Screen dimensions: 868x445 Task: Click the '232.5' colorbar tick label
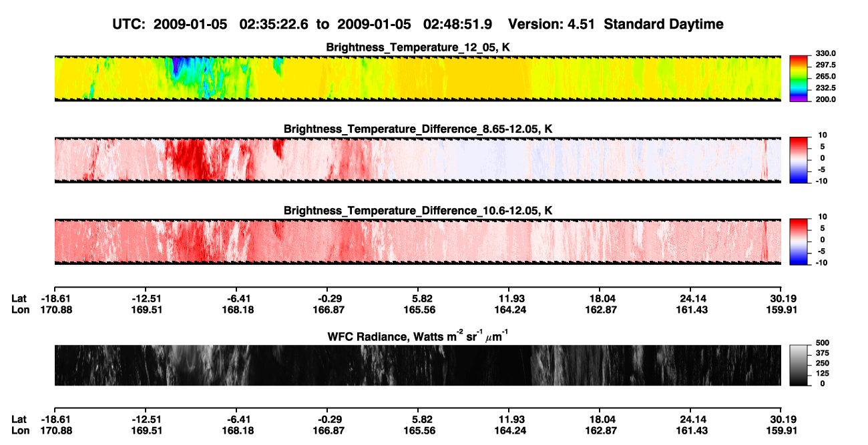click(x=825, y=88)
